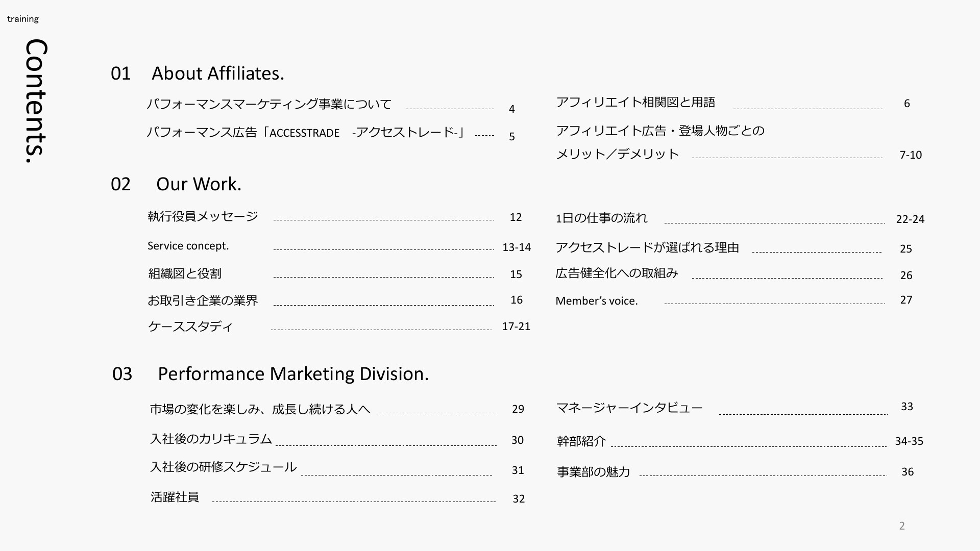Open the About Affiliates section heading
The height and width of the screenshot is (551, 980).
(218, 73)
